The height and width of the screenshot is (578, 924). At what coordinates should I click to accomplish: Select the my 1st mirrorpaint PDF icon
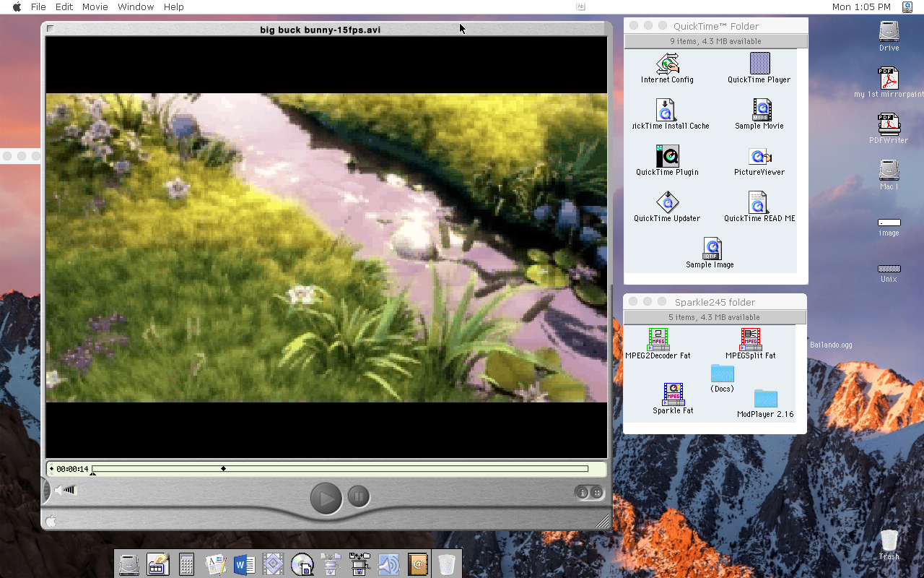click(x=889, y=78)
